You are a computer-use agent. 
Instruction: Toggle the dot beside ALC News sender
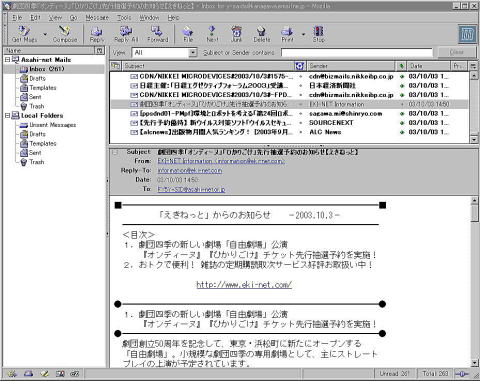pos(300,132)
